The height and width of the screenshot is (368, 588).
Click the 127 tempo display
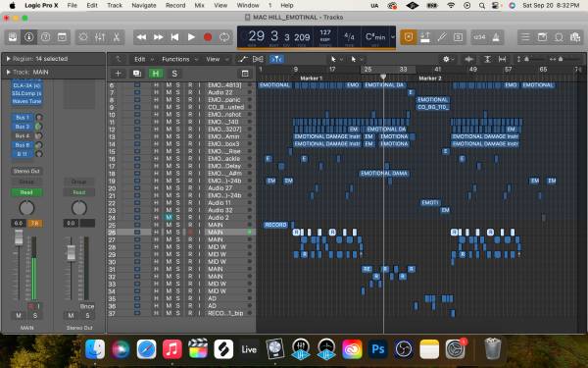click(325, 35)
